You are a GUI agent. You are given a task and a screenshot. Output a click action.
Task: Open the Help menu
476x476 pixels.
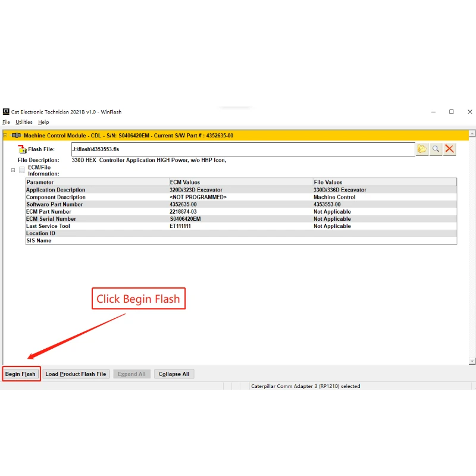(x=43, y=122)
